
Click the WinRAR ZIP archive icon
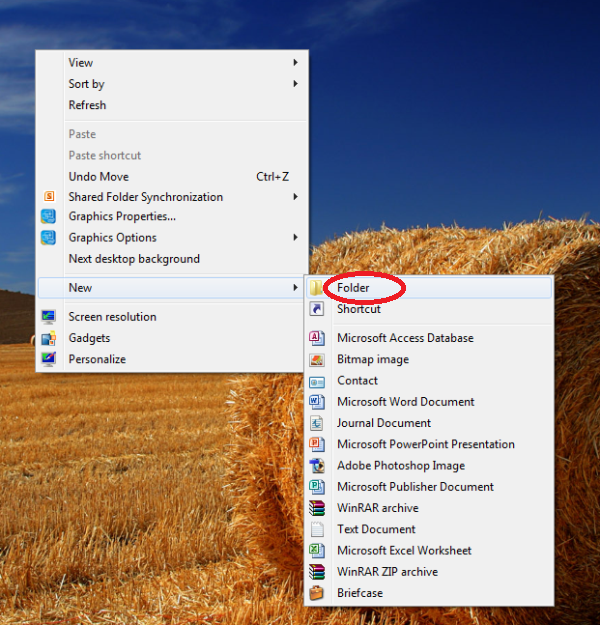point(317,572)
